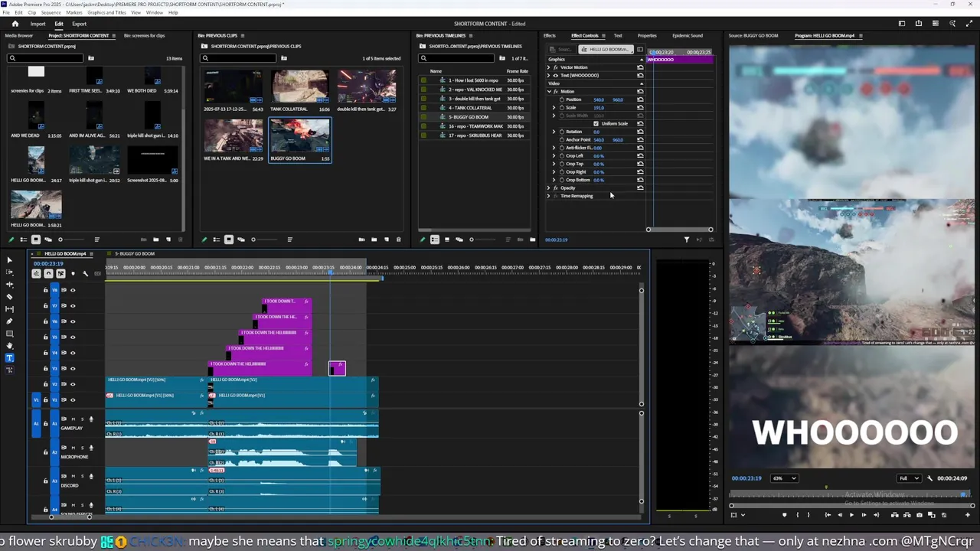The image size is (980, 551).
Task: Solo the MICROPHONE audio track
Action: tap(83, 448)
